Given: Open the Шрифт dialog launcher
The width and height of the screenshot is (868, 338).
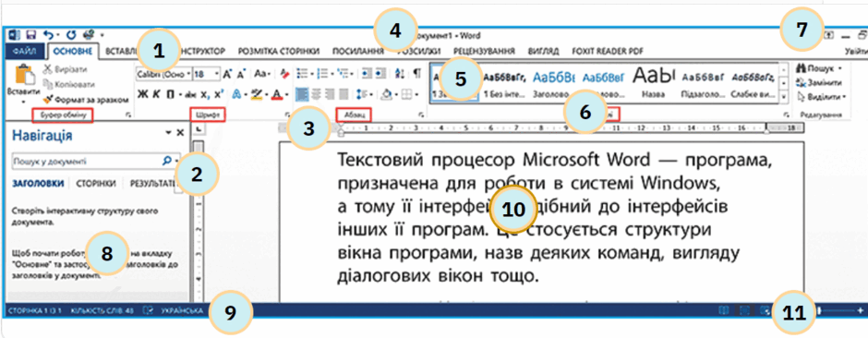Looking at the screenshot, I should 287,115.
